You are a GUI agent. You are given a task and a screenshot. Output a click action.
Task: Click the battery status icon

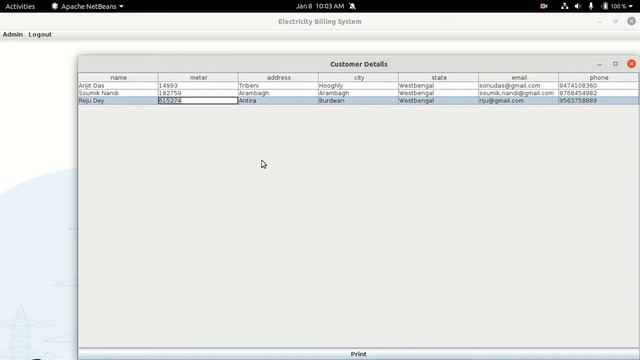click(605, 6)
